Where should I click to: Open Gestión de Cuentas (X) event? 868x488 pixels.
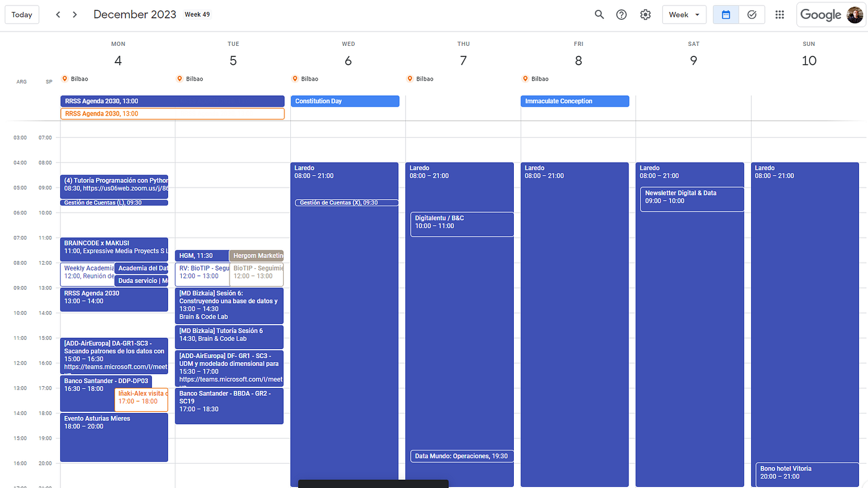click(346, 203)
